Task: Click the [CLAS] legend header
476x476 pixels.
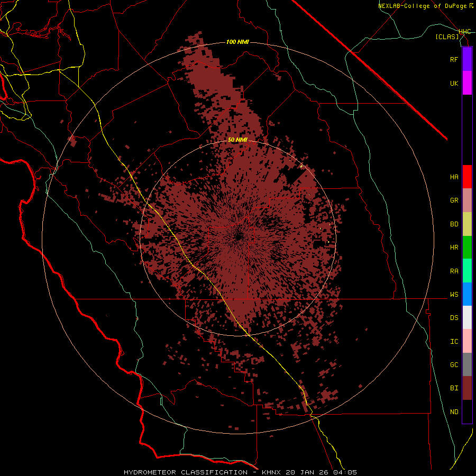Action: point(447,36)
